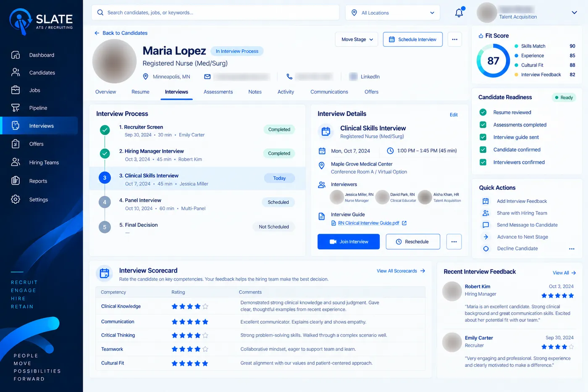Open Settings gear icon
The height and width of the screenshot is (392, 588).
[16, 199]
